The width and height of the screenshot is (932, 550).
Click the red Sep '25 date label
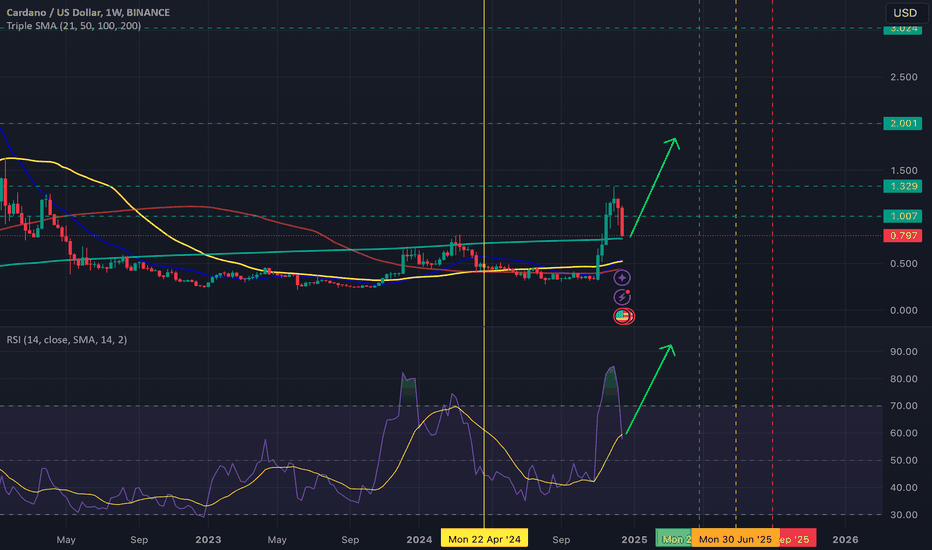coord(797,539)
